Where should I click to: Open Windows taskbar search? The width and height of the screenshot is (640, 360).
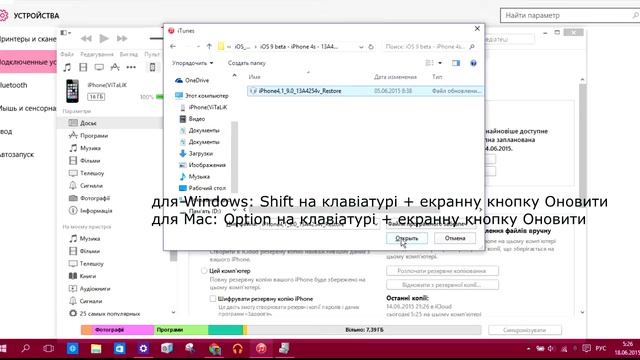[x=26, y=349]
